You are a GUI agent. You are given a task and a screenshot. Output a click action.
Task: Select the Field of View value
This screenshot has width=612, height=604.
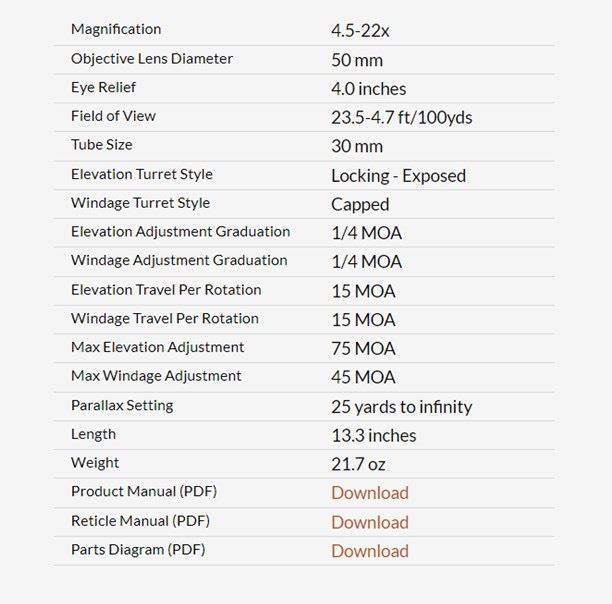coord(401,118)
